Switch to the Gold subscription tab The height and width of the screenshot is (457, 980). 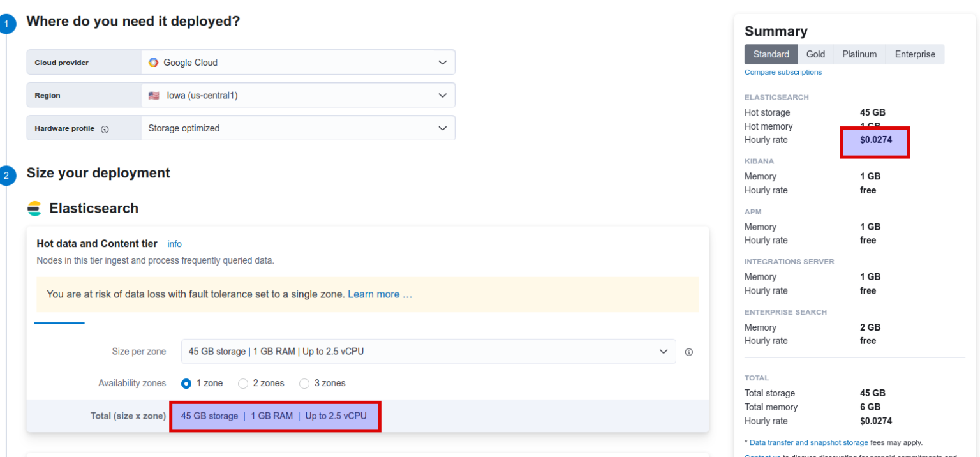[x=815, y=54]
